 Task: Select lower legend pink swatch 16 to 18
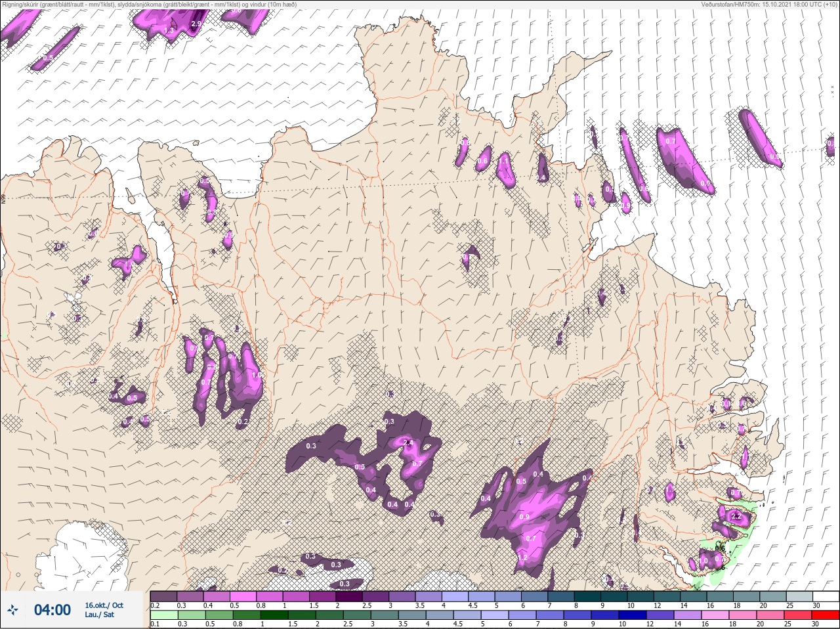(x=715, y=615)
